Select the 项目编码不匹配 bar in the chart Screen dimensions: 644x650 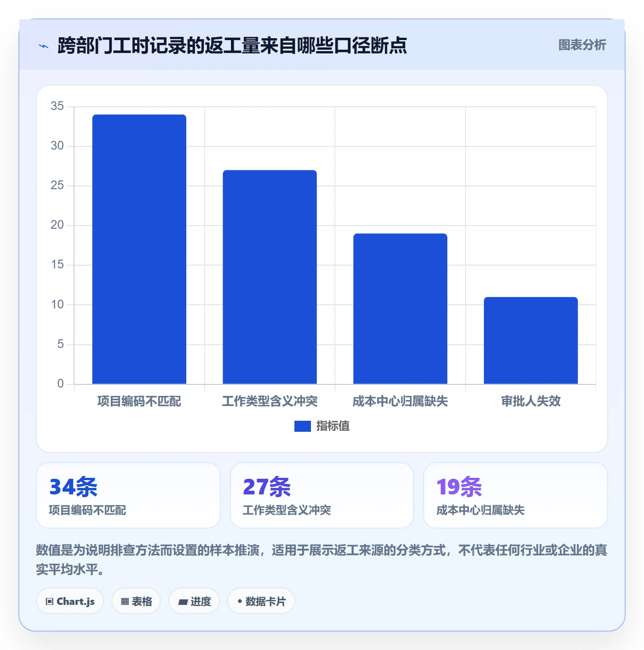[x=139, y=249]
